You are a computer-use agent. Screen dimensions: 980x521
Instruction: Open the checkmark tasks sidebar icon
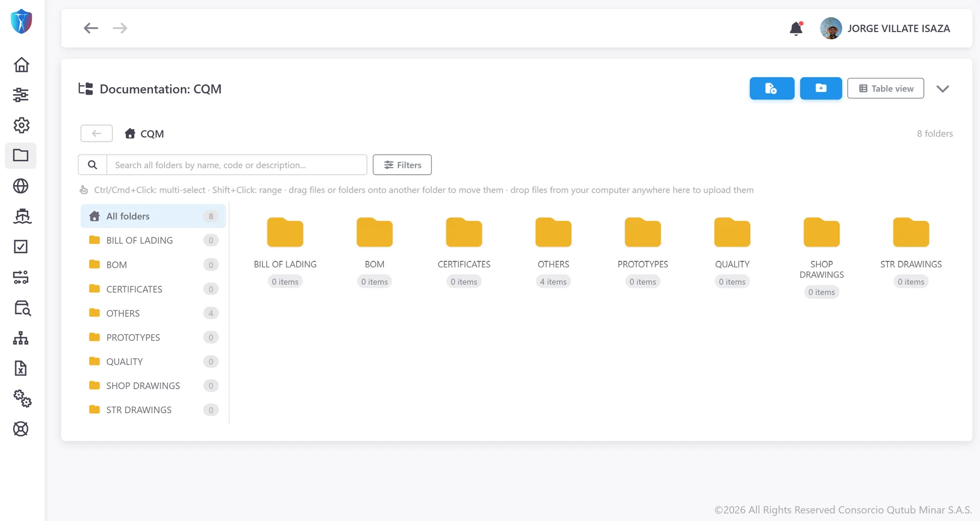(x=21, y=247)
